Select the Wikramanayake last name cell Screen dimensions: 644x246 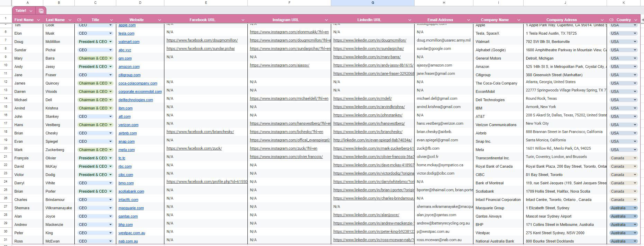coord(59,207)
